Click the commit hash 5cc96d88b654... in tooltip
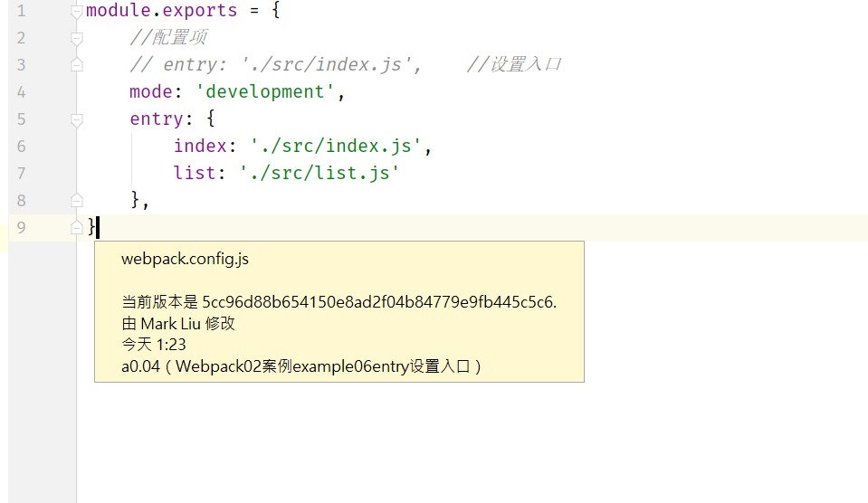Viewport: 868px width, 503px height. (x=378, y=302)
